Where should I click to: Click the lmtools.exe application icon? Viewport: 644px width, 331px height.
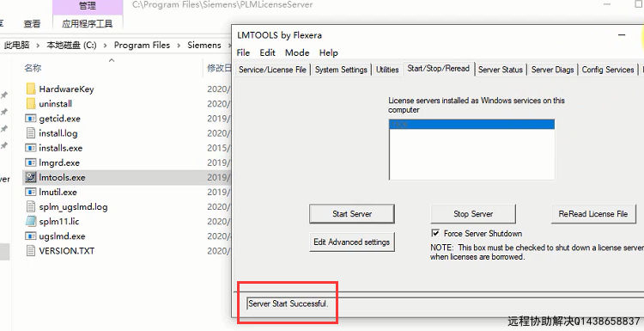[31, 177]
